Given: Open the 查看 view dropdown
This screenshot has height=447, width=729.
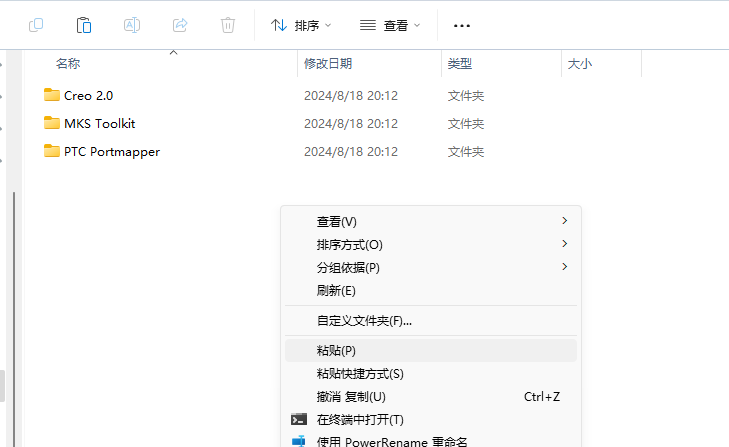Looking at the screenshot, I should tap(390, 25).
